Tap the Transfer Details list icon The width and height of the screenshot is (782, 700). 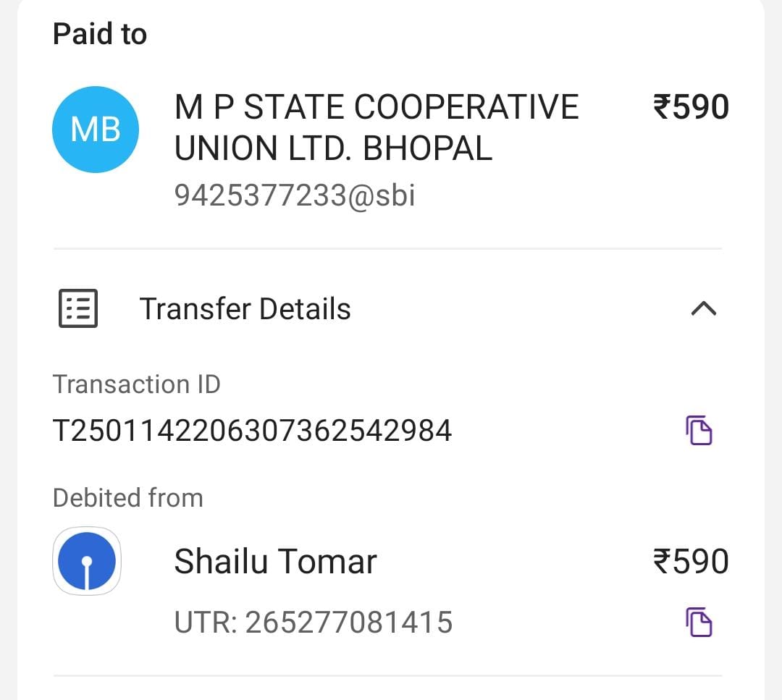click(77, 308)
